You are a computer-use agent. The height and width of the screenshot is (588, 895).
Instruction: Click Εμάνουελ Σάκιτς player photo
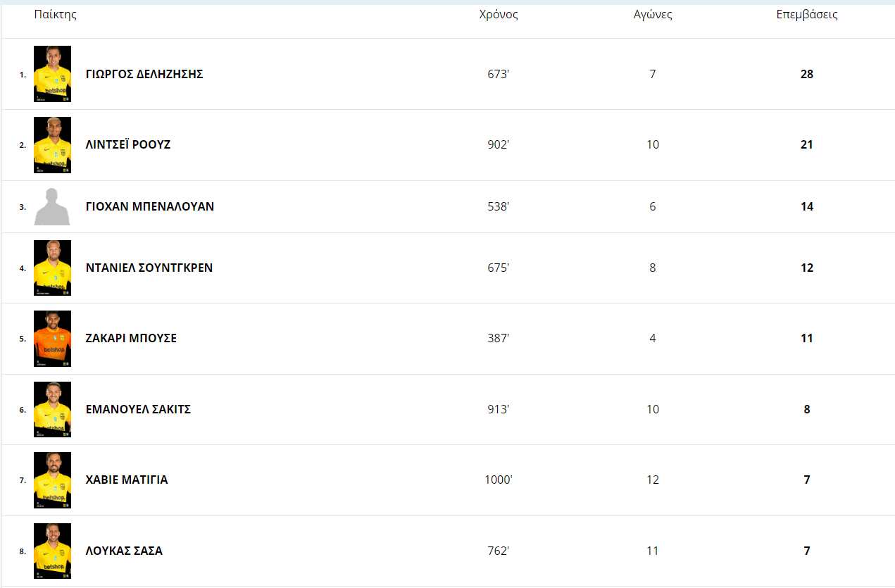(52, 410)
